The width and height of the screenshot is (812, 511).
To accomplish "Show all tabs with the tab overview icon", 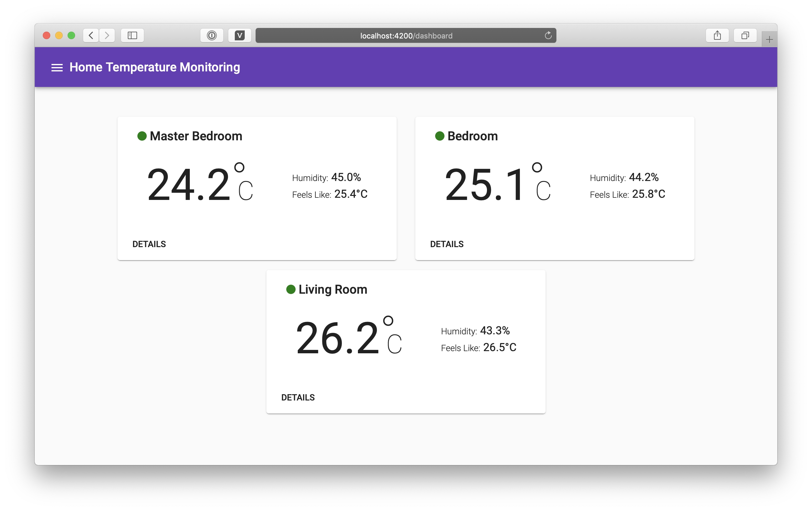I will pyautogui.click(x=745, y=35).
